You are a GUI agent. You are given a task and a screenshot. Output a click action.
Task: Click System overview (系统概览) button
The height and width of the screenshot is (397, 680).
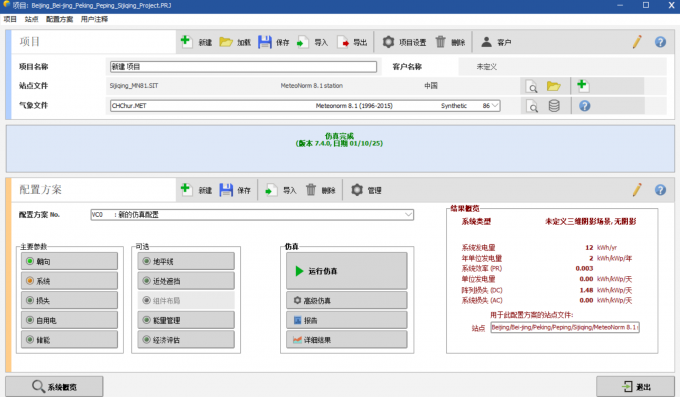54,386
